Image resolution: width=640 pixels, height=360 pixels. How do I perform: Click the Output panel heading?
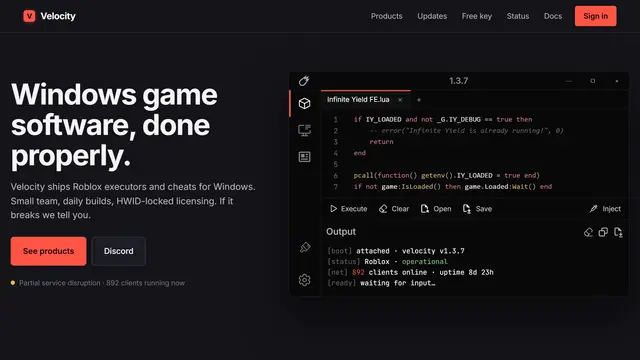[x=341, y=232]
